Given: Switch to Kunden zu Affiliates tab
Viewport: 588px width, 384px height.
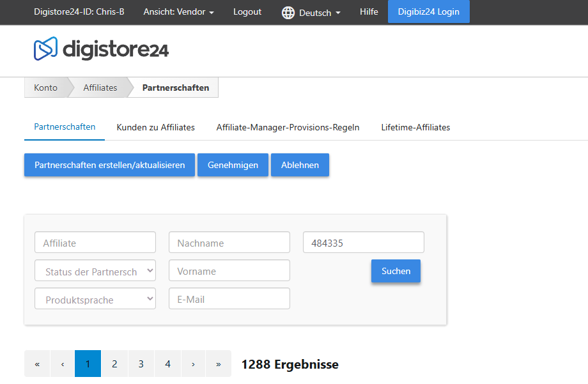Looking at the screenshot, I should (155, 127).
